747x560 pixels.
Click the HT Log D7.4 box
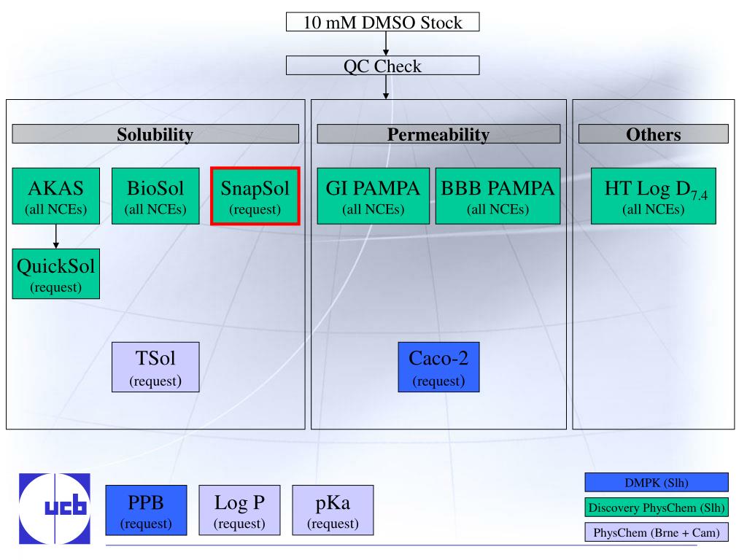point(654,195)
